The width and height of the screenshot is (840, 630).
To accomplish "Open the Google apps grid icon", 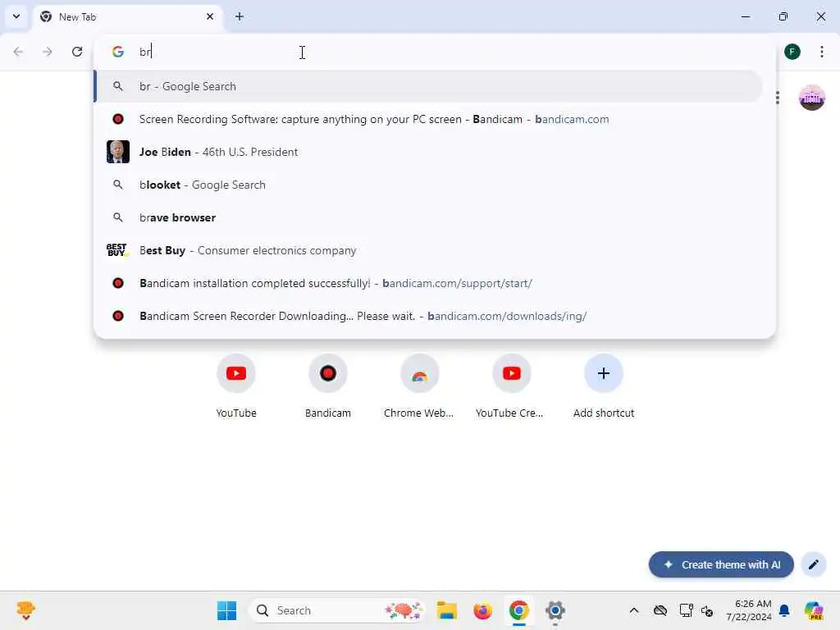I will click(x=778, y=98).
